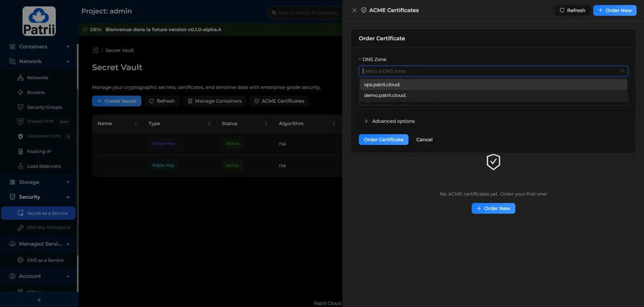
Task: Click the Project: admin title
Action: 107,11
